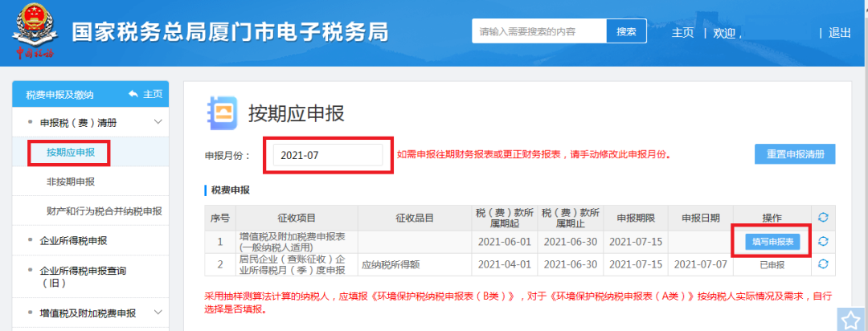Click the 申报日期 column header
Screen dimensions: 868x331
tap(701, 218)
